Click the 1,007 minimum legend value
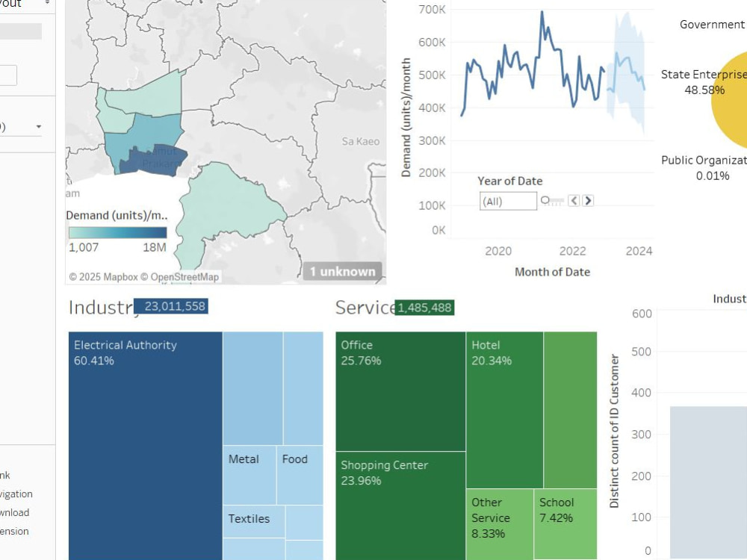Image resolution: width=747 pixels, height=560 pixels. coord(84,247)
